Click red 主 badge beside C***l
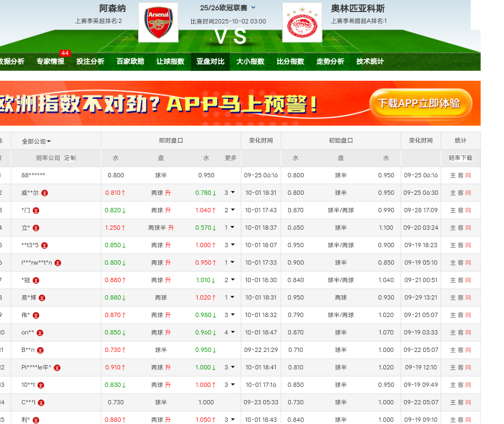 40,403
